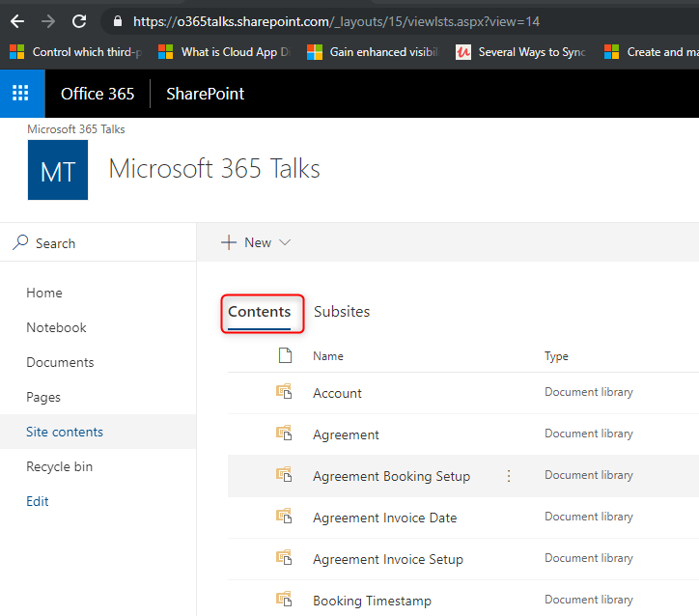Click Edit in the left navigation
Viewport: 699px width, 616px height.
(x=38, y=501)
